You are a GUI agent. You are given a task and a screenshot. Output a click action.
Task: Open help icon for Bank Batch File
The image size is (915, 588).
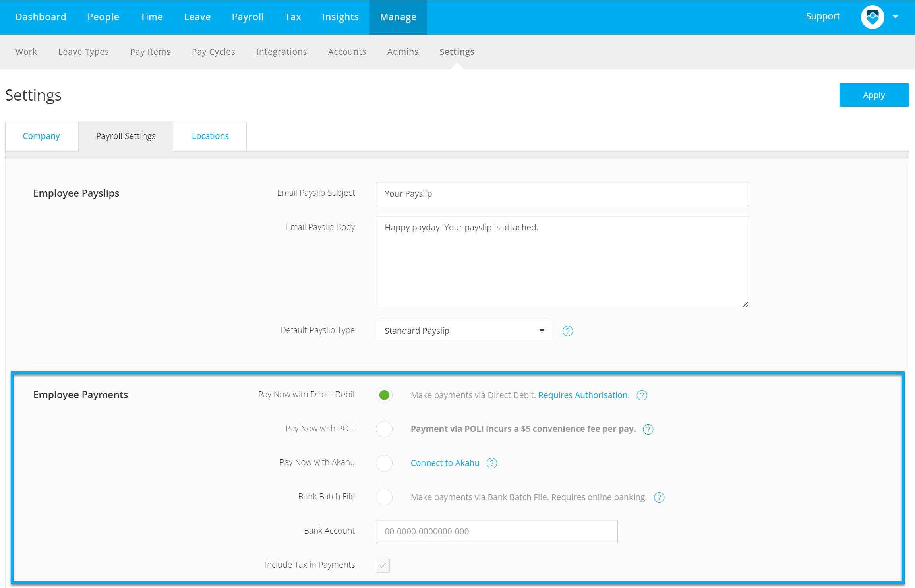point(659,497)
